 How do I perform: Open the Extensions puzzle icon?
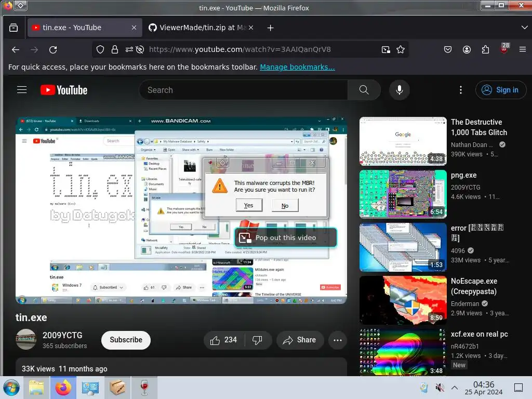pos(486,49)
